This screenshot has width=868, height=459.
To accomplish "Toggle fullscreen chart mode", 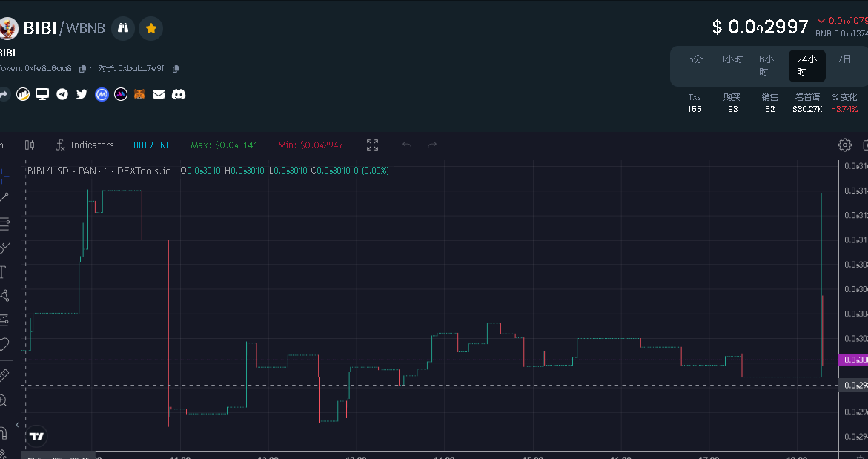I will [x=373, y=145].
